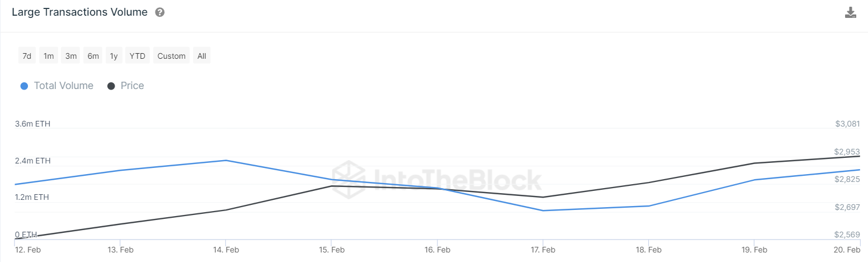Select the YTD range
Screen dimensions: 868x262
(137, 56)
